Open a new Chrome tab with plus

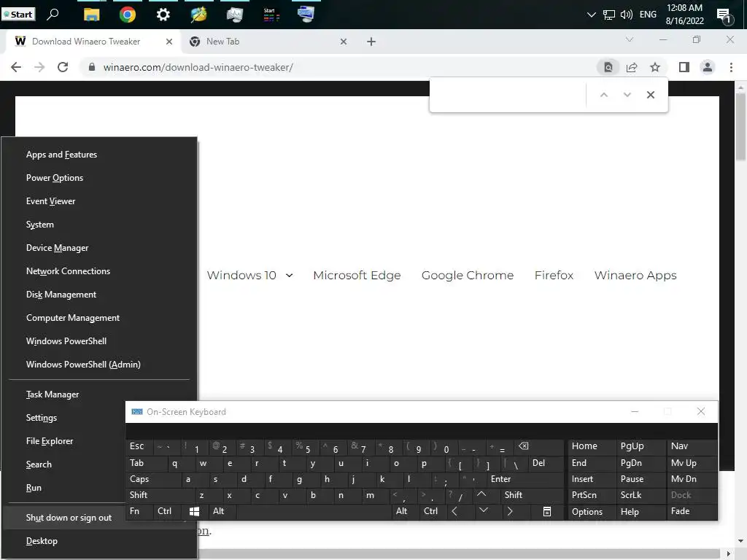[371, 42]
